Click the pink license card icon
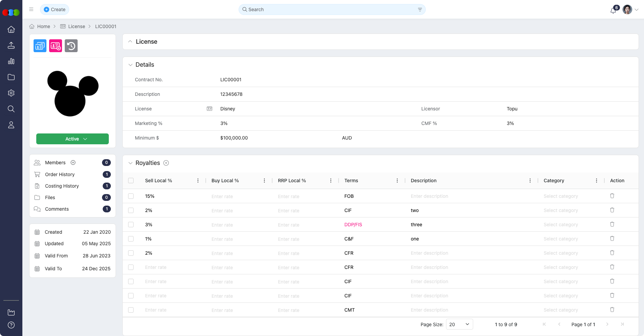Viewport: 644px width, 336px height. (56, 46)
